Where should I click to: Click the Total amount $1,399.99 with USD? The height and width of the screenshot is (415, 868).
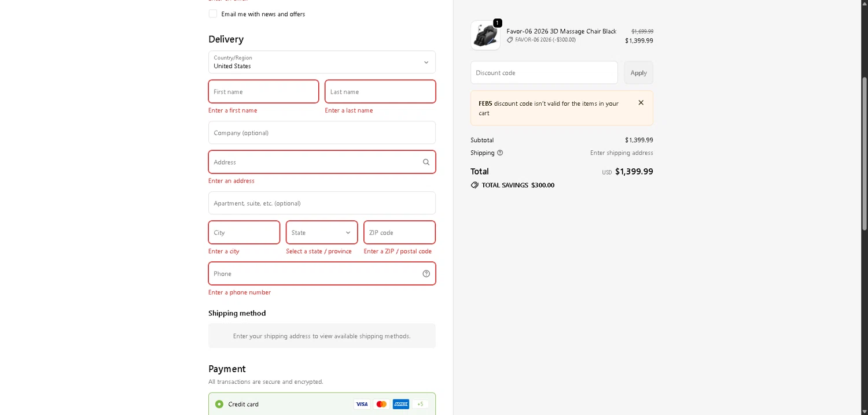coord(627,172)
